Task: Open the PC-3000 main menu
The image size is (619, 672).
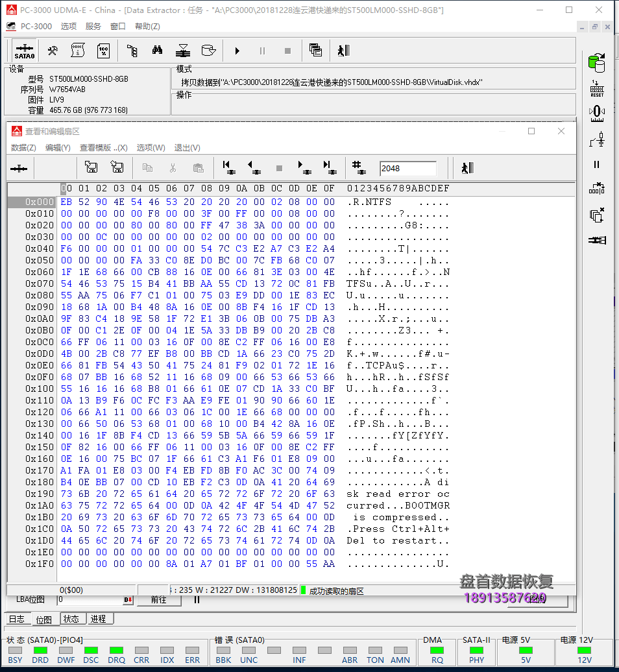Action: click(x=36, y=26)
